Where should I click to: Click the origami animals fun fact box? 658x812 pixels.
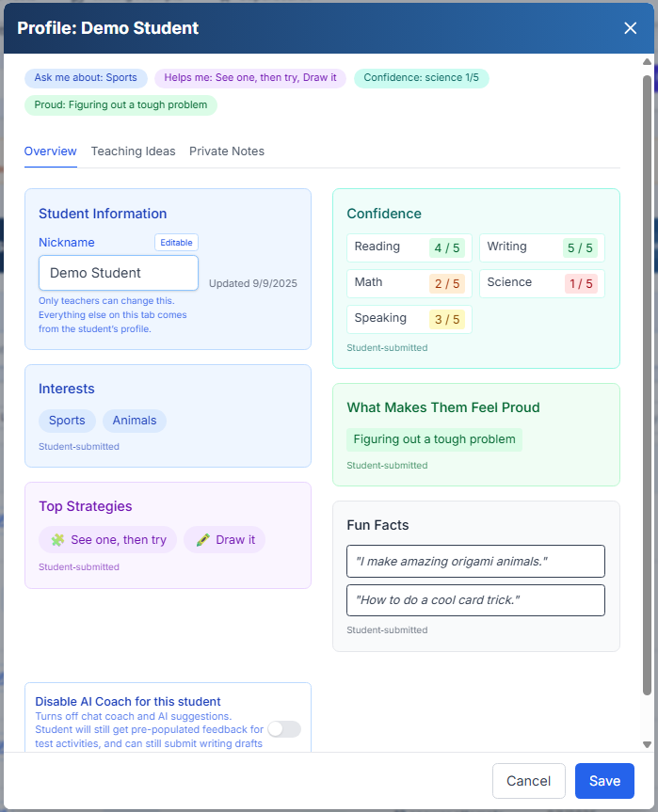[475, 562]
